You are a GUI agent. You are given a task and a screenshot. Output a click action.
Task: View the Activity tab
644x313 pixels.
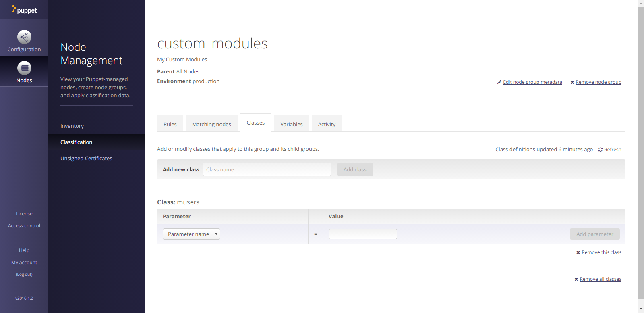point(327,124)
